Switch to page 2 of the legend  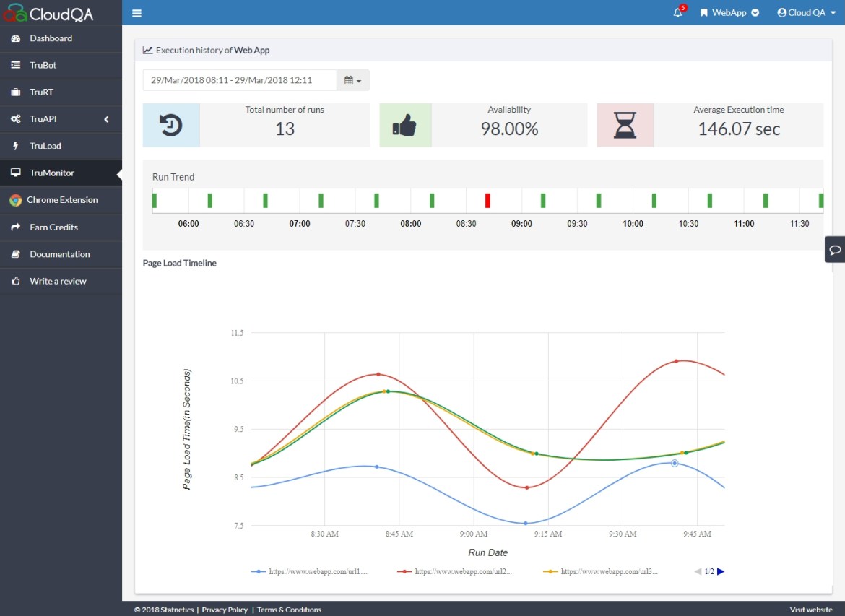[x=720, y=571]
